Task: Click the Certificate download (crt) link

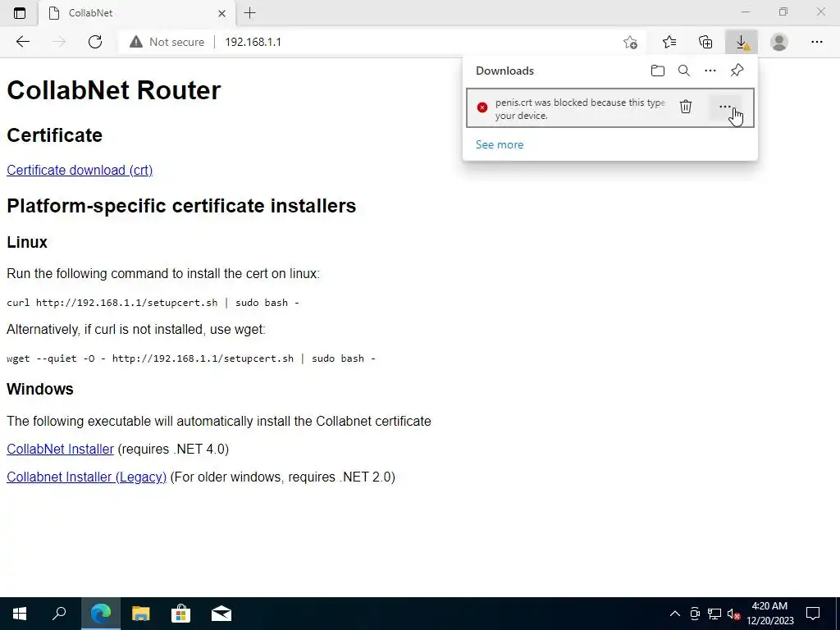Action: tap(80, 170)
